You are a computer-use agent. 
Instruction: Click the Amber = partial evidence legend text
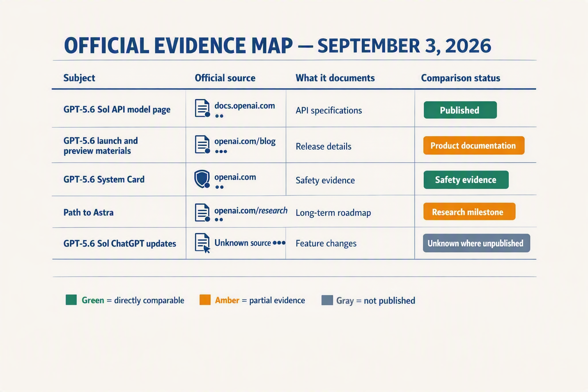pyautogui.click(x=260, y=300)
